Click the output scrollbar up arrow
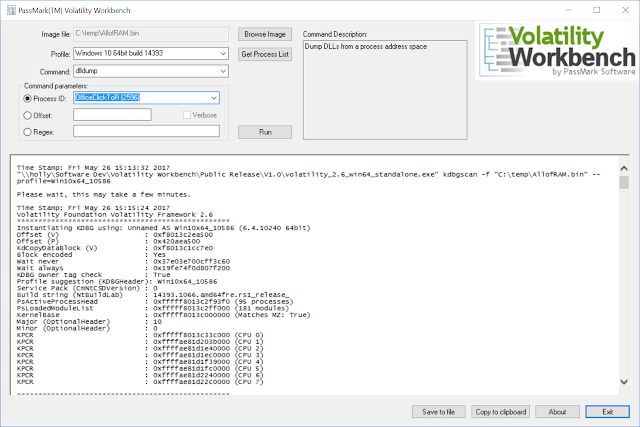640x427 pixels. click(x=624, y=168)
